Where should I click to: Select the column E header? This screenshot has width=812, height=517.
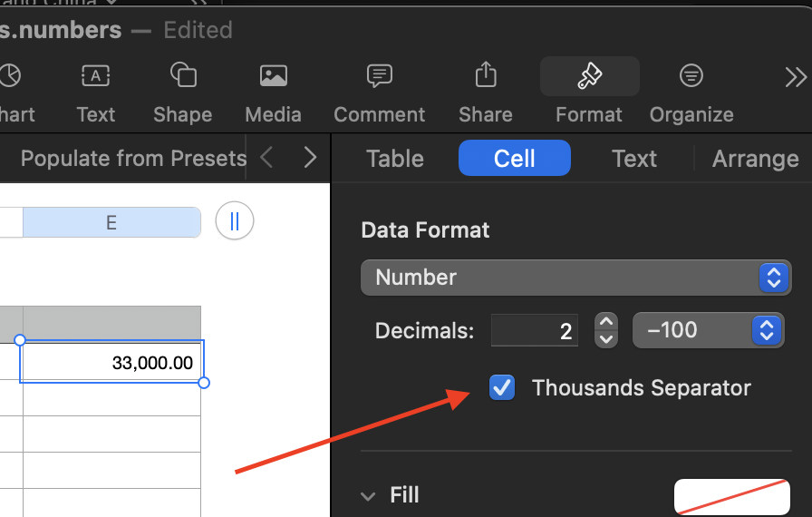pos(111,222)
